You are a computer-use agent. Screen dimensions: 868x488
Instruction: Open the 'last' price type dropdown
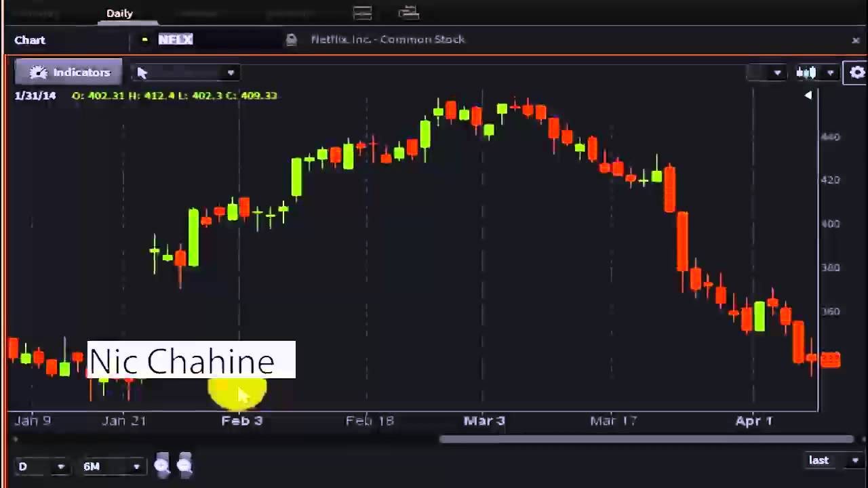[834, 460]
